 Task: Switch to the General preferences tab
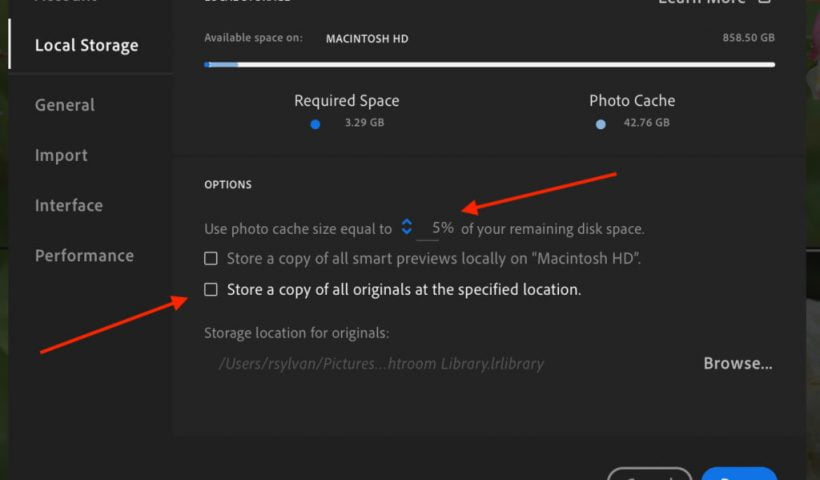click(65, 105)
